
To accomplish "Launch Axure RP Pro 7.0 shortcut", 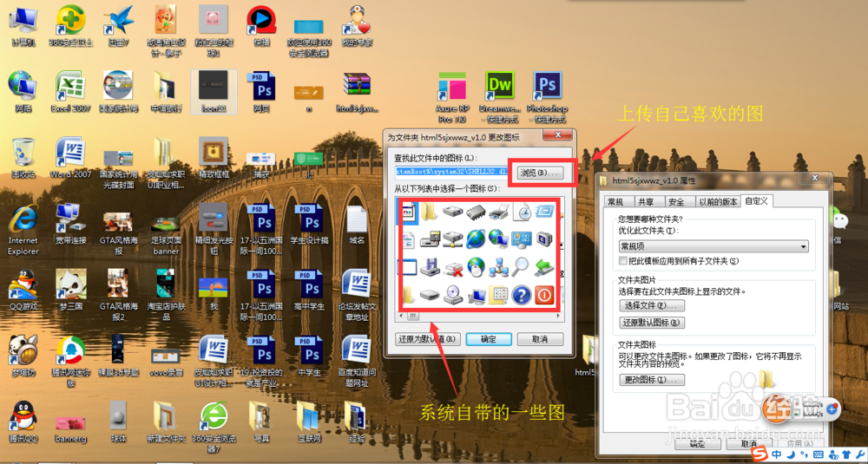I will click(x=451, y=98).
